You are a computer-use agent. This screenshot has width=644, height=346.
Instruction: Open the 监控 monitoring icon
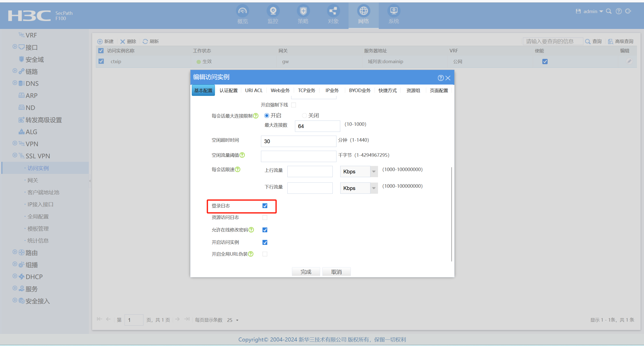273,11
